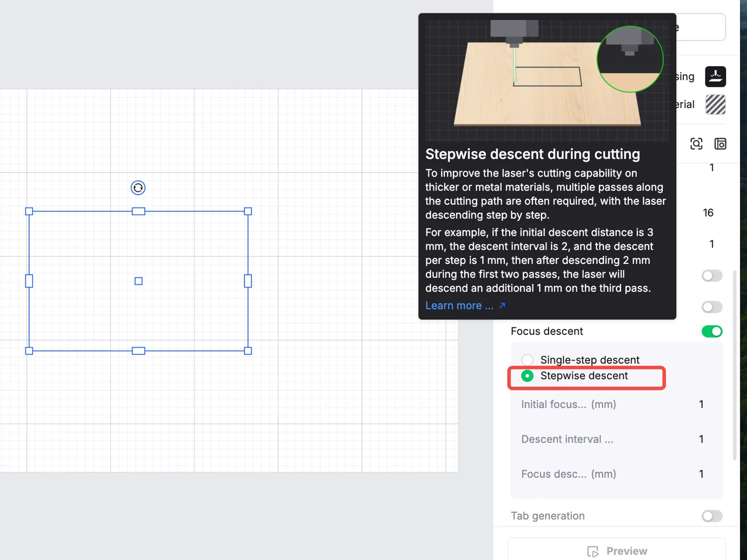This screenshot has height=560, width=747.
Task: Toggle the switch just above Focus descent
Action: point(712,307)
